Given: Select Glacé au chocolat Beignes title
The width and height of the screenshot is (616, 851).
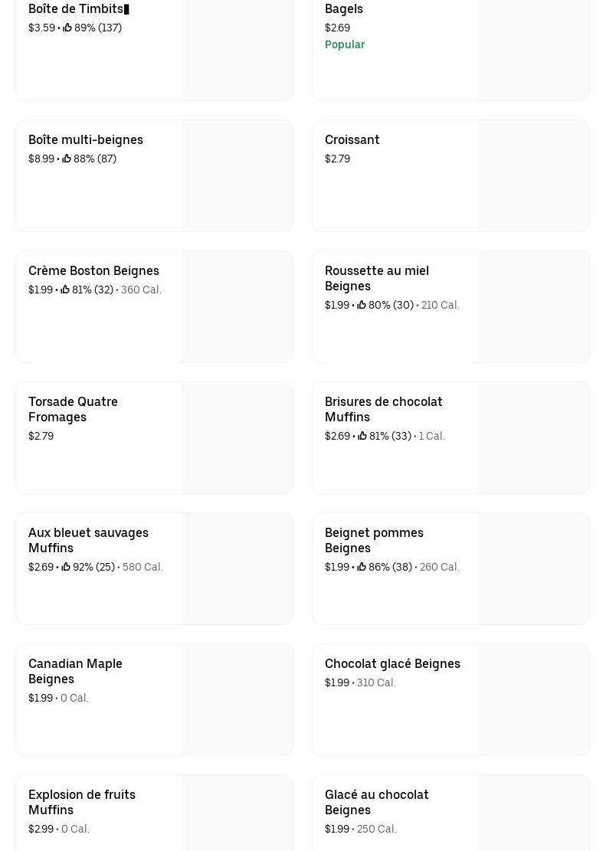Looking at the screenshot, I should click(x=376, y=802).
